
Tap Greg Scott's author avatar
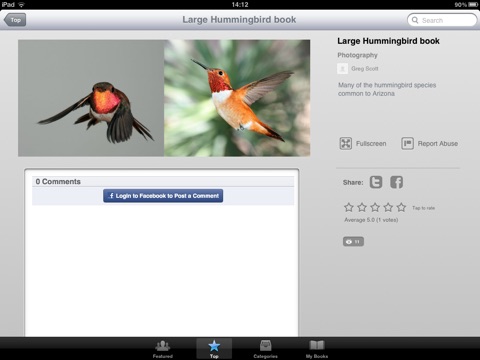coord(342,69)
